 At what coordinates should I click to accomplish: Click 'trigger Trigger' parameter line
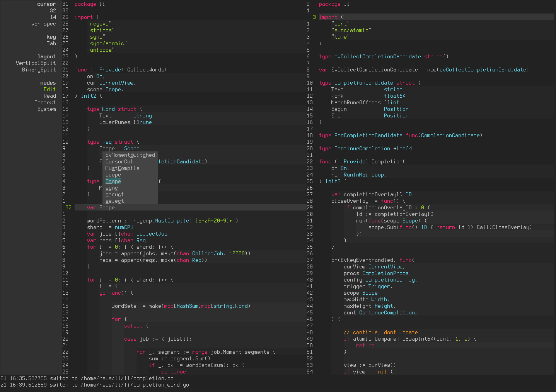point(368,286)
